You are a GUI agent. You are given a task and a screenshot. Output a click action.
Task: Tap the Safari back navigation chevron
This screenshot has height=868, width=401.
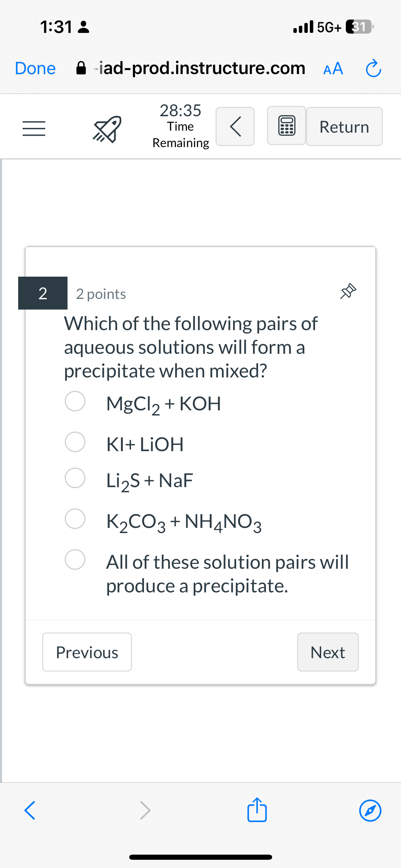pos(29,810)
